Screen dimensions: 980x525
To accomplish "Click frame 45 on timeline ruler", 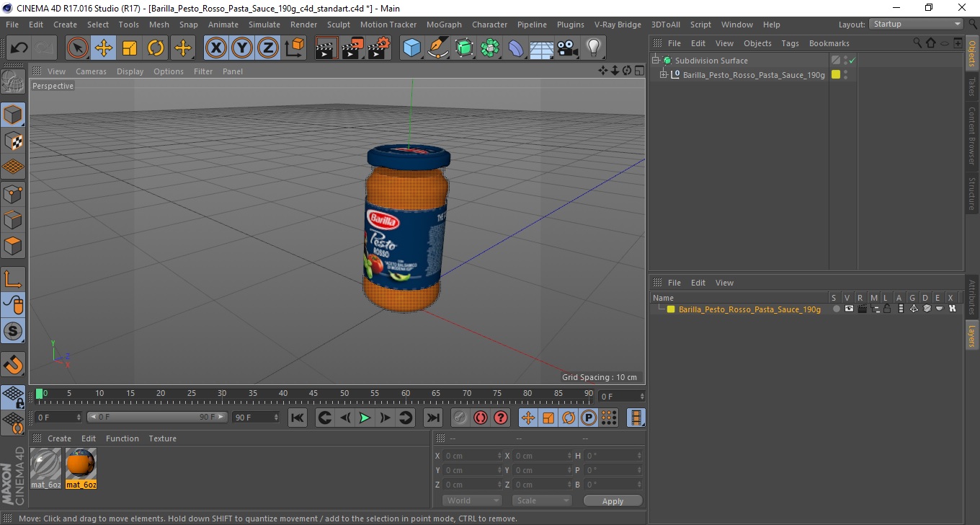I will pos(313,394).
